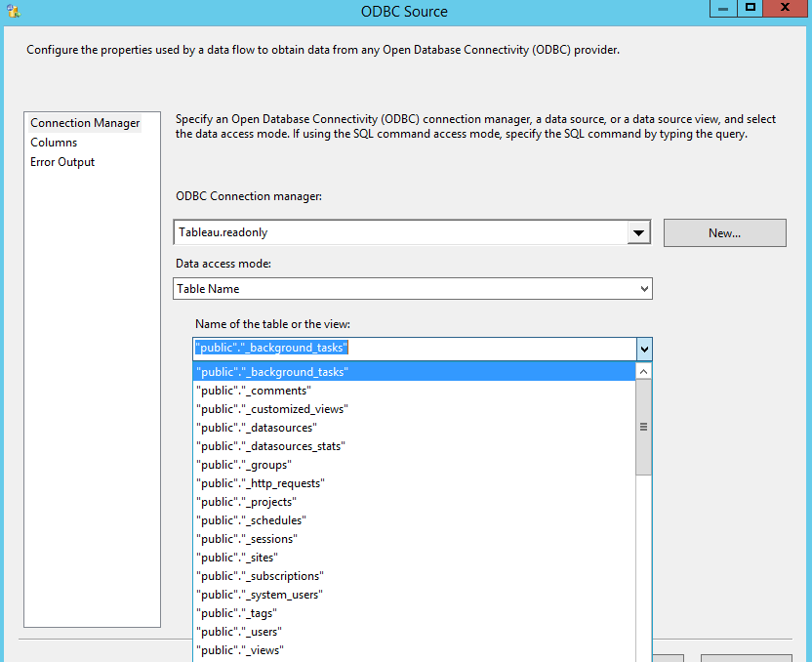Choose "public"."_sessions" entry
The image size is (812, 662).
(x=414, y=539)
